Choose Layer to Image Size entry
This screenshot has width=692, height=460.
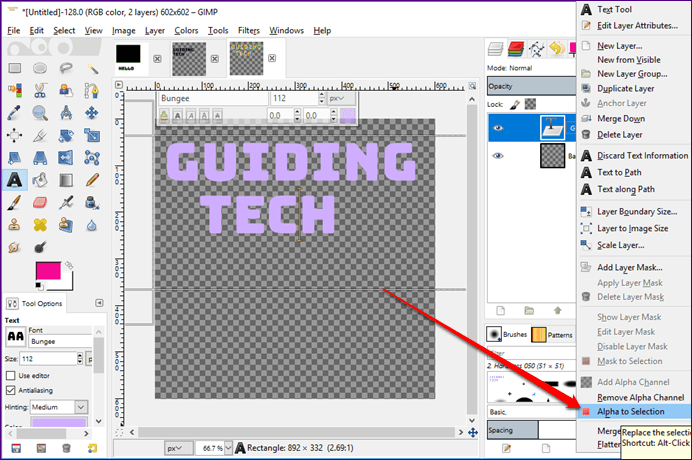634,228
